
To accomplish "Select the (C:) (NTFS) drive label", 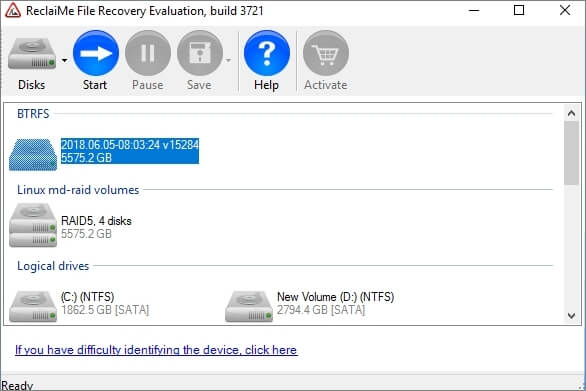I will 87,297.
